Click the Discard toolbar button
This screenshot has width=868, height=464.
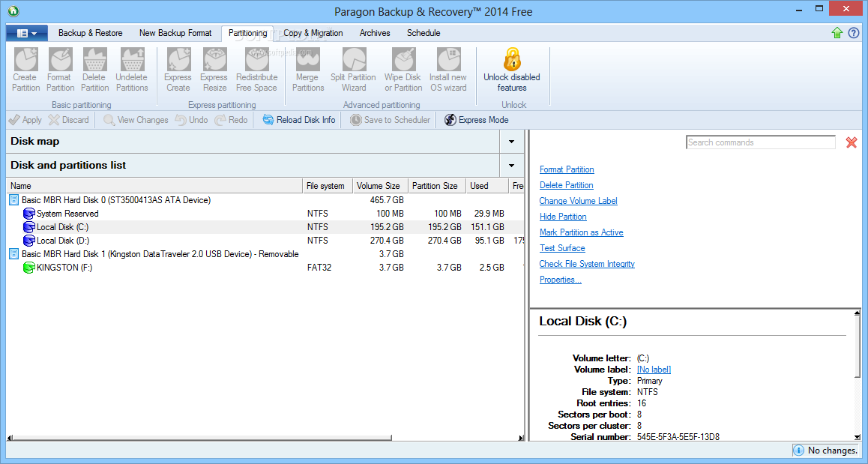69,120
